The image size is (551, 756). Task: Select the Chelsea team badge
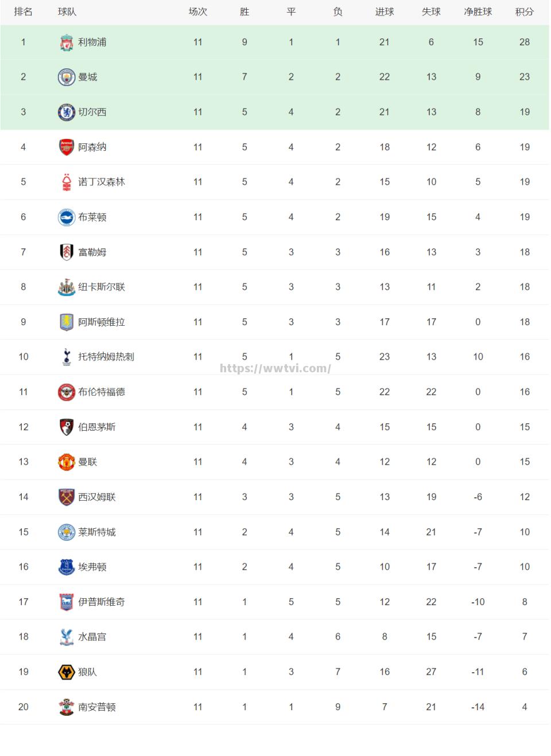[x=67, y=112]
